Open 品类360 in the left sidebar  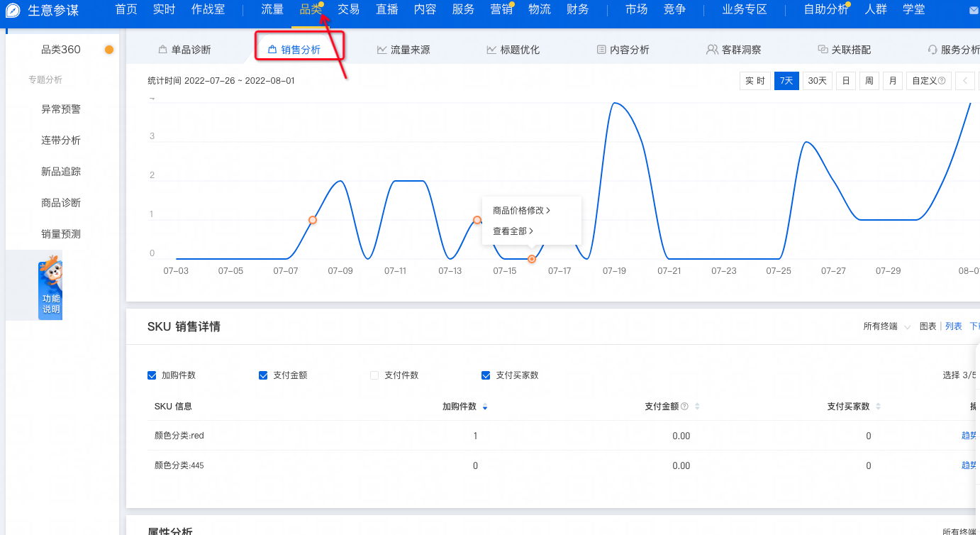(x=61, y=50)
